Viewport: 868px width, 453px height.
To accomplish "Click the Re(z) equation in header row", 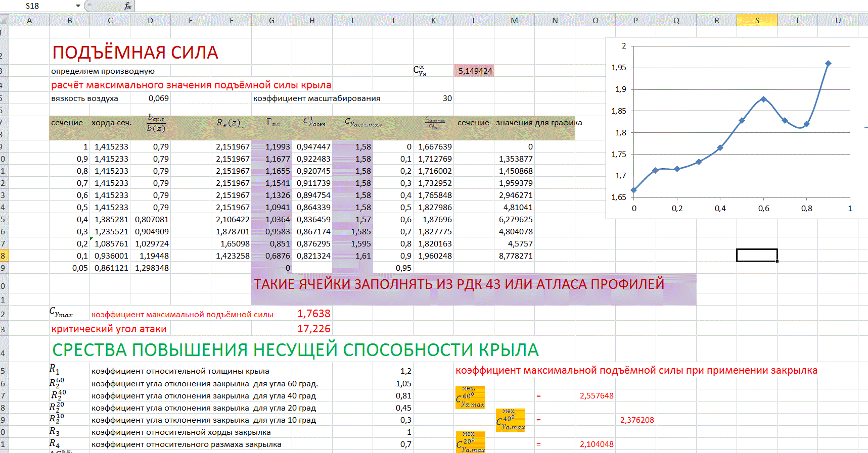I will tap(229, 123).
